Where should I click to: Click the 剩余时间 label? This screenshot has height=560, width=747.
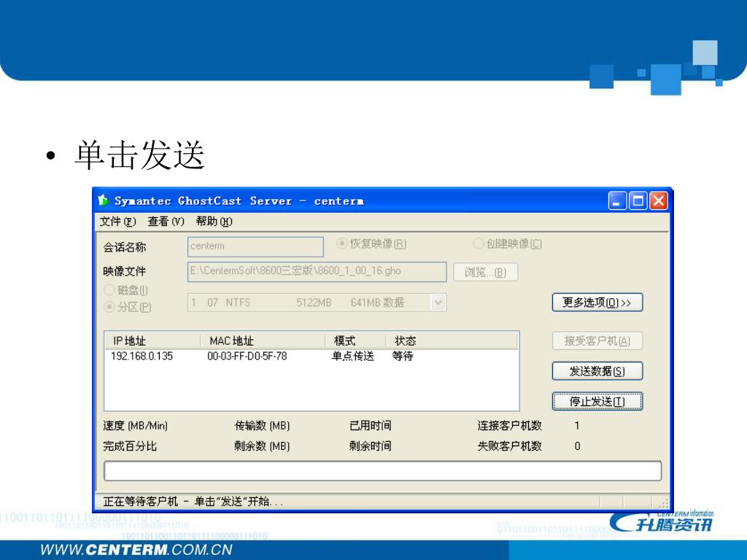coord(370,446)
